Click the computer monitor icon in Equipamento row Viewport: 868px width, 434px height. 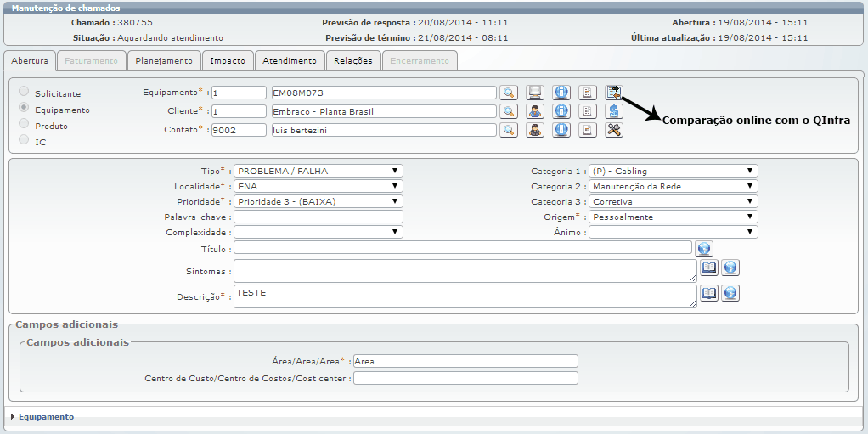[534, 93]
